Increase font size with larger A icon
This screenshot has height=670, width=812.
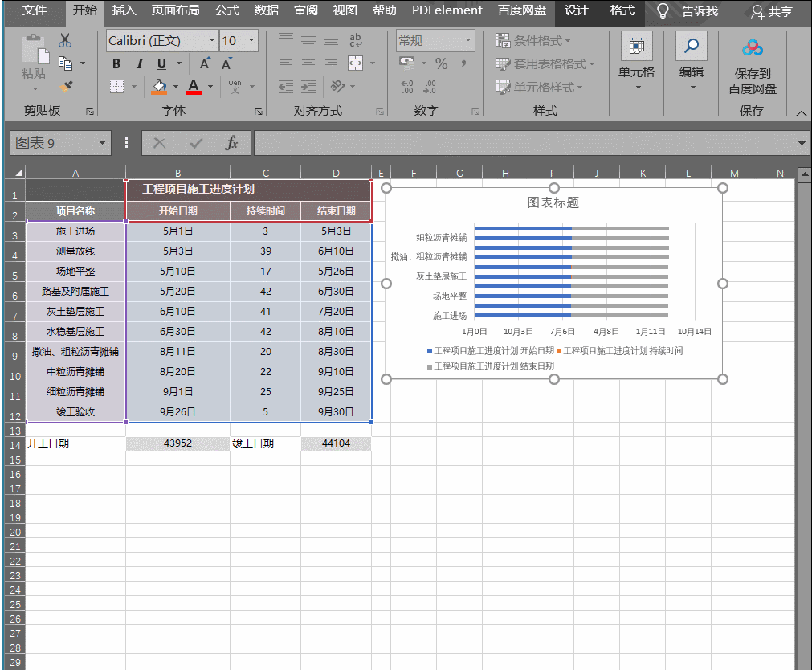(205, 63)
